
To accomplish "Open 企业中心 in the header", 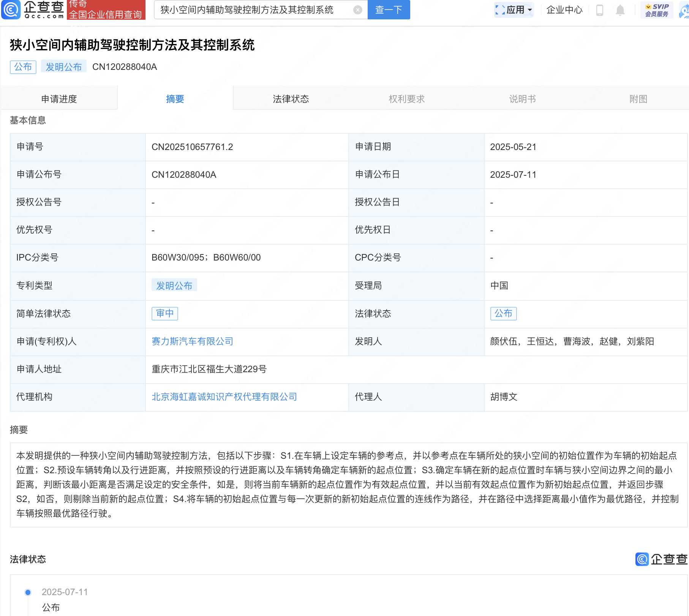I will click(564, 10).
